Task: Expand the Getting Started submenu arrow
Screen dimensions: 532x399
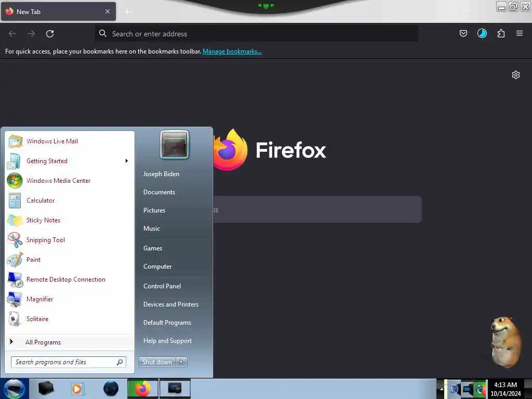Action: coord(127,161)
